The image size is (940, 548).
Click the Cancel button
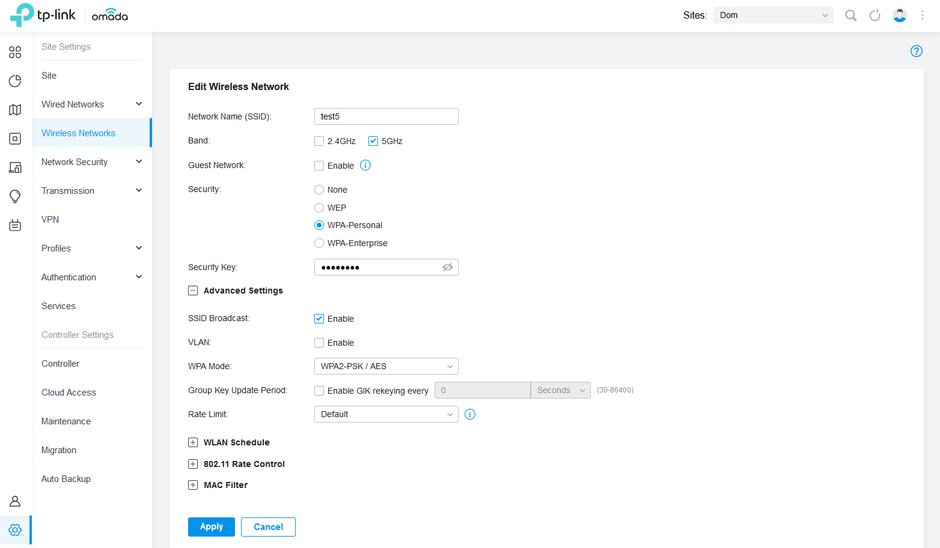pyautogui.click(x=268, y=527)
